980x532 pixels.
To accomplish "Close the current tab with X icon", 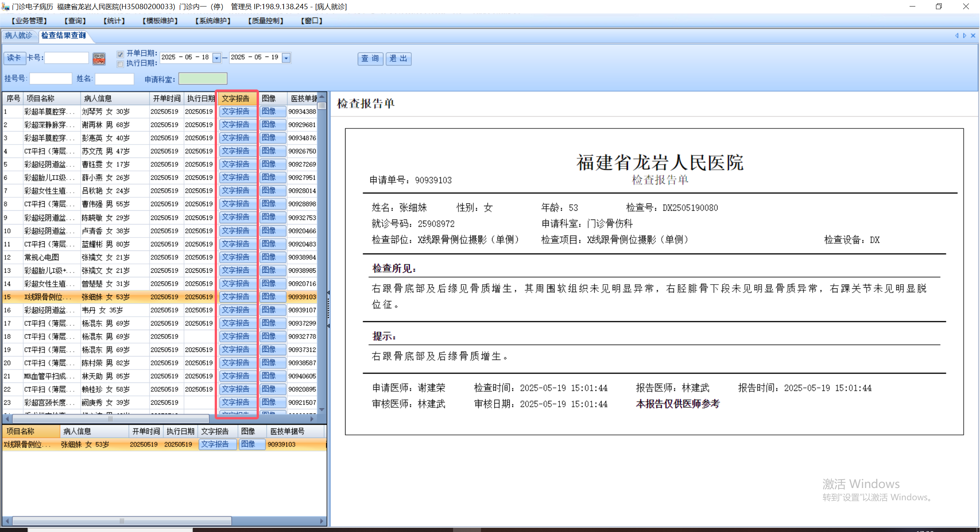I will (x=973, y=36).
